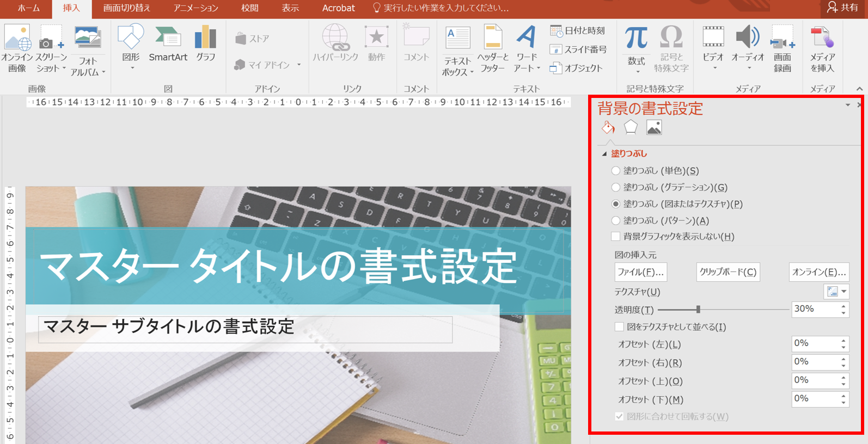
Task: Click the offset left (オフセット 左) field
Action: click(x=815, y=343)
